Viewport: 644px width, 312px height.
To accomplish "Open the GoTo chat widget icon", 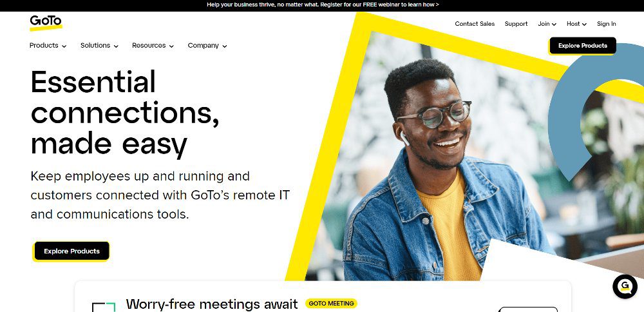I will [625, 286].
